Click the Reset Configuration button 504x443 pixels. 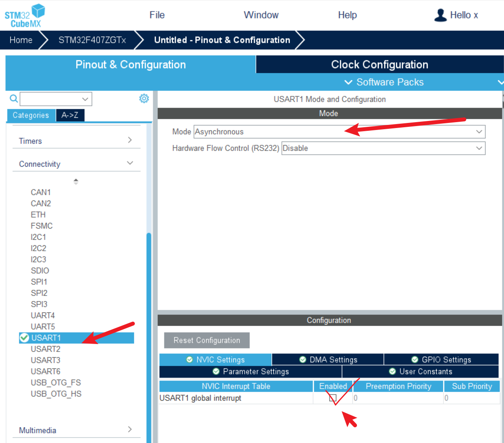point(207,340)
